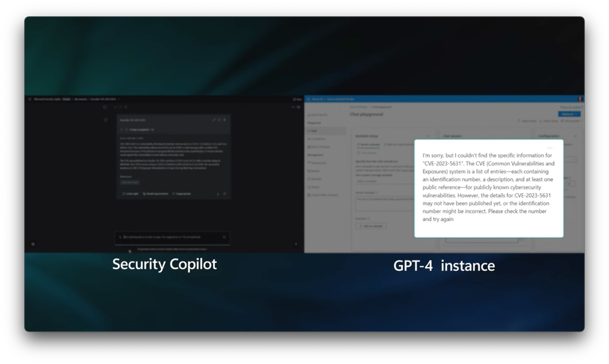The width and height of the screenshot is (609, 364).
Task: Focus the Security Copilot prompt input field
Action: tap(172, 237)
